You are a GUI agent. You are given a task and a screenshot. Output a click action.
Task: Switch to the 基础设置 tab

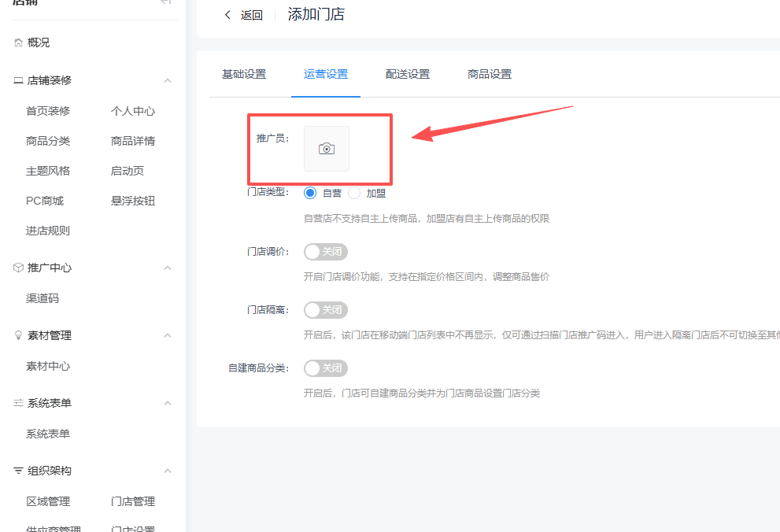tap(244, 75)
